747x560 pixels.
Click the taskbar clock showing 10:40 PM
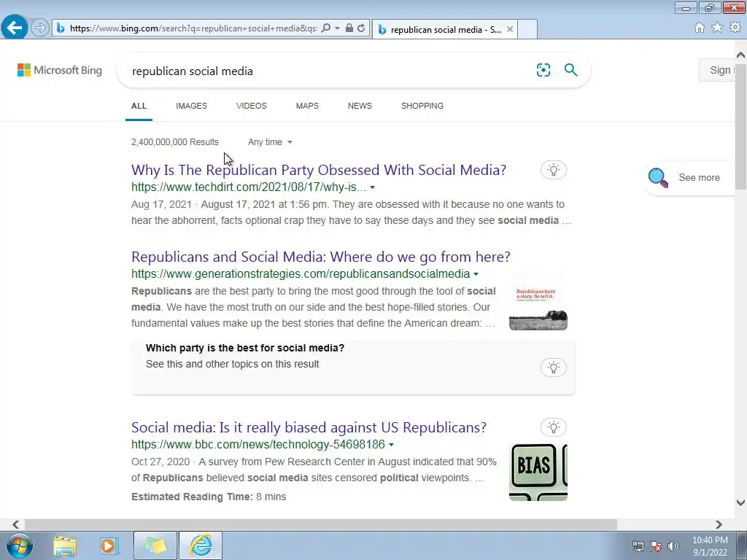click(x=710, y=546)
